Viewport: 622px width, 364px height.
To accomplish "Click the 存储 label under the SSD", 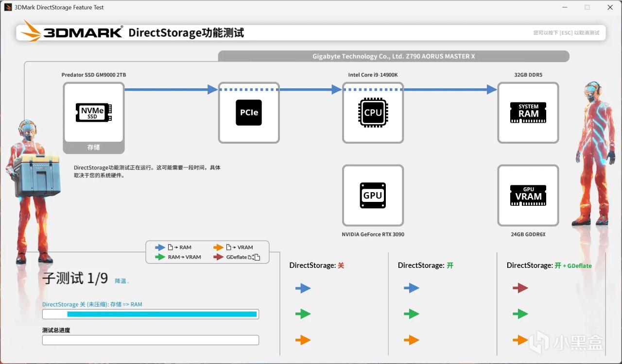I will point(94,147).
